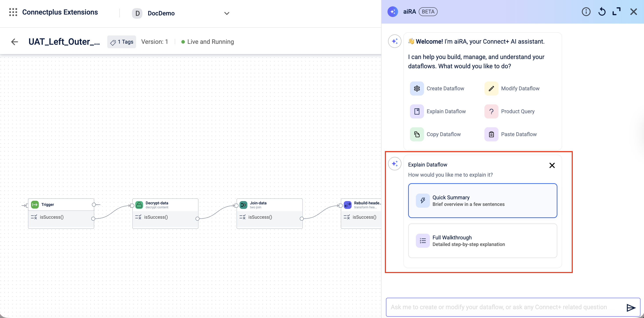Click the Decrypt-data lock icon

tap(139, 205)
